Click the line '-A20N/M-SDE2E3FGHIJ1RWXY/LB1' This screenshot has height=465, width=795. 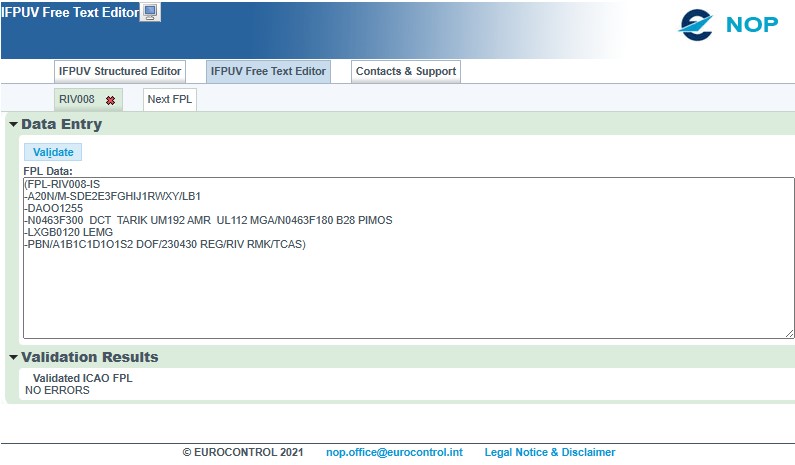point(113,196)
